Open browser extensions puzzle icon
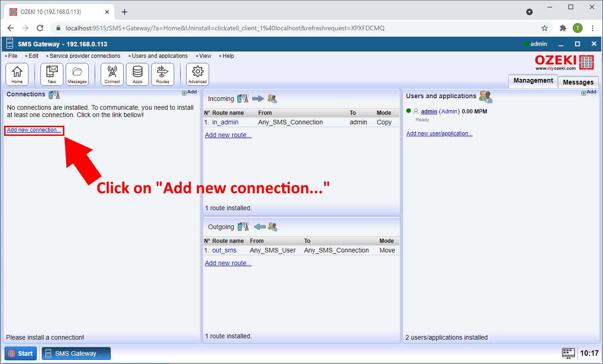 click(563, 28)
